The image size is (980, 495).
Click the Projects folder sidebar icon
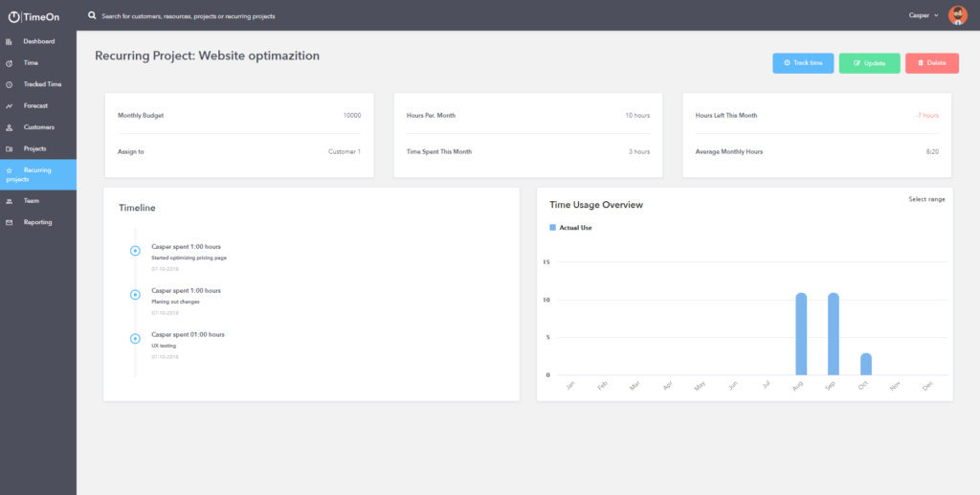(x=9, y=149)
